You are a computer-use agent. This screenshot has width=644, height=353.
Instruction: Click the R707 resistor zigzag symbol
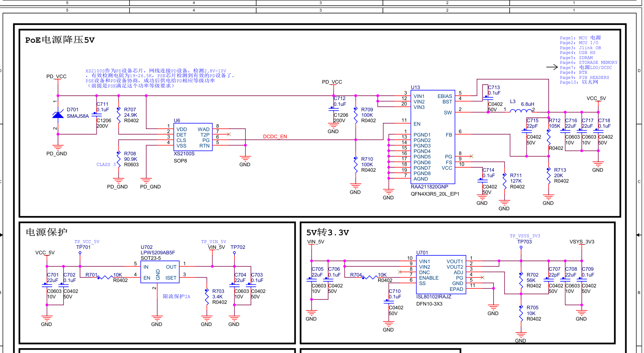[x=119, y=115]
